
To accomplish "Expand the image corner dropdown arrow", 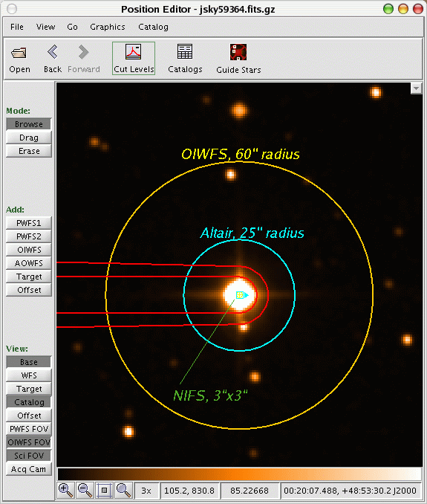I will tap(416, 88).
